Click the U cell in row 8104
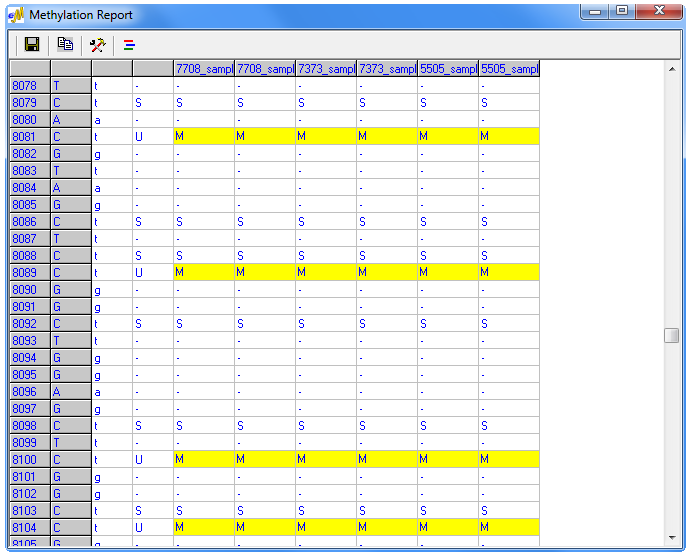The width and height of the screenshot is (690, 556). tap(153, 527)
